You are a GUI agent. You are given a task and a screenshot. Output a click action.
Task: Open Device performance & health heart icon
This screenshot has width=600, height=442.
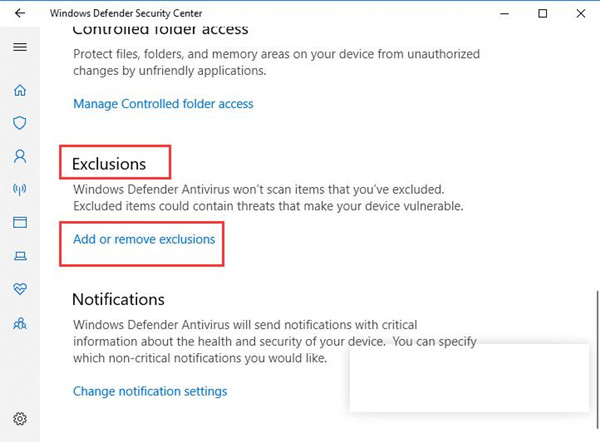20,289
